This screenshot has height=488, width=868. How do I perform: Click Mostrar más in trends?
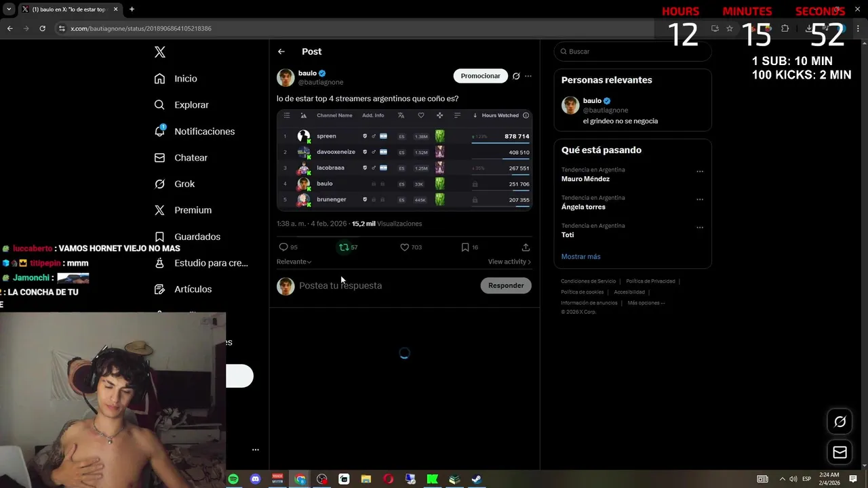point(580,257)
